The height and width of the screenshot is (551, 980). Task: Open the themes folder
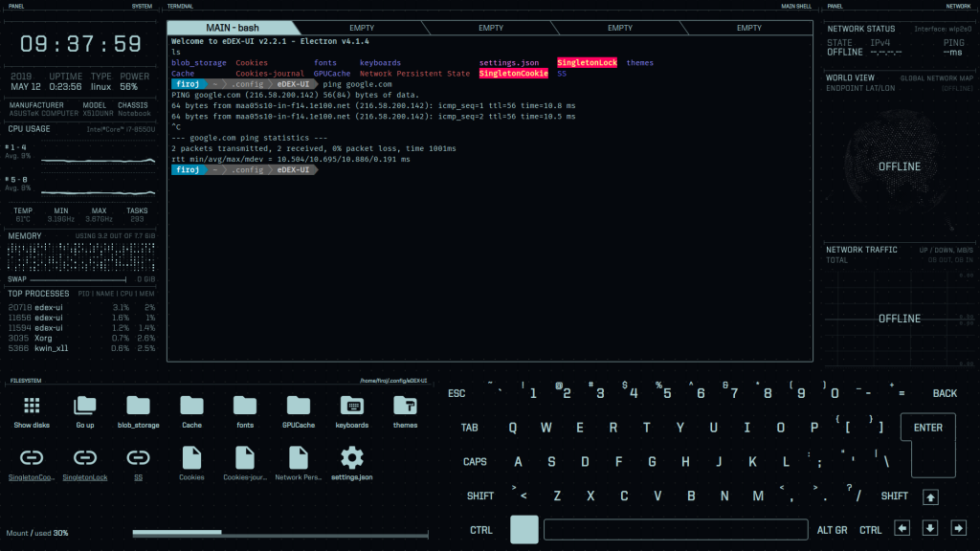(405, 406)
